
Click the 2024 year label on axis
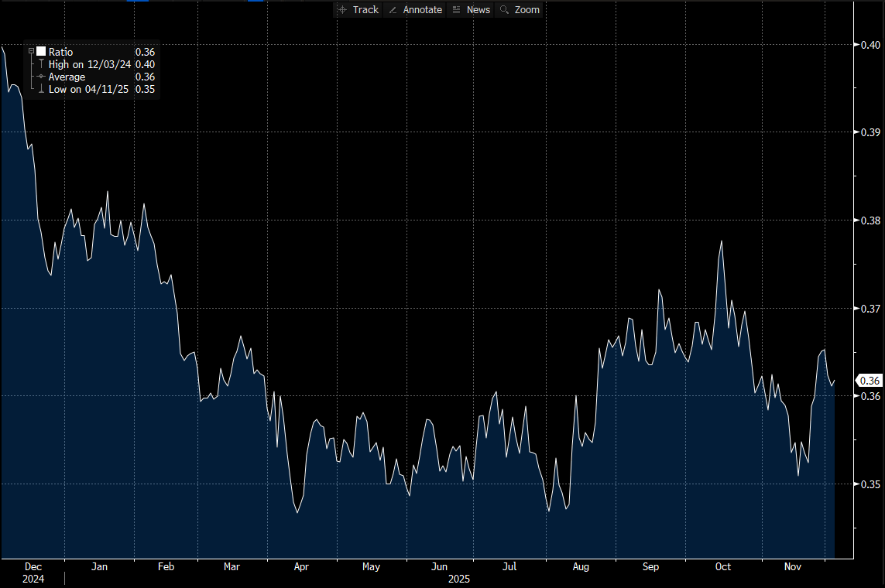coord(33,579)
